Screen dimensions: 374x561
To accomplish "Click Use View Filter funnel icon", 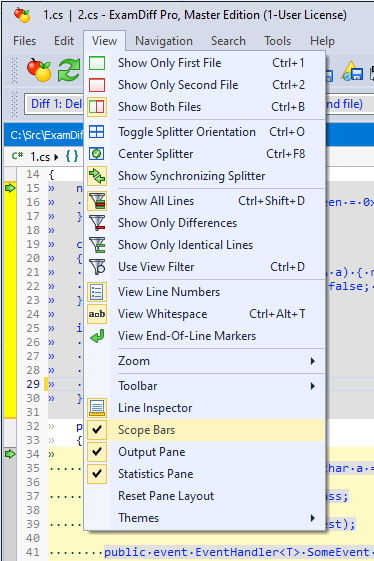I will (x=97, y=267).
